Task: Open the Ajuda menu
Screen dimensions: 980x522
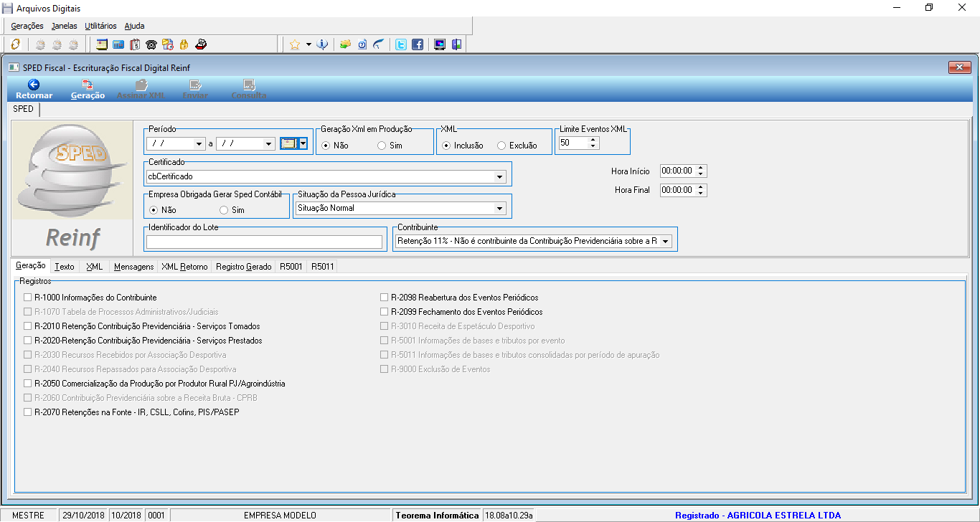Action: [134, 26]
